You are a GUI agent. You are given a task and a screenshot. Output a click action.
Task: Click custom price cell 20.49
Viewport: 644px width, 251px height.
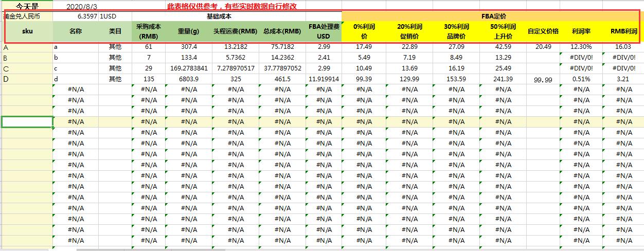click(x=543, y=47)
